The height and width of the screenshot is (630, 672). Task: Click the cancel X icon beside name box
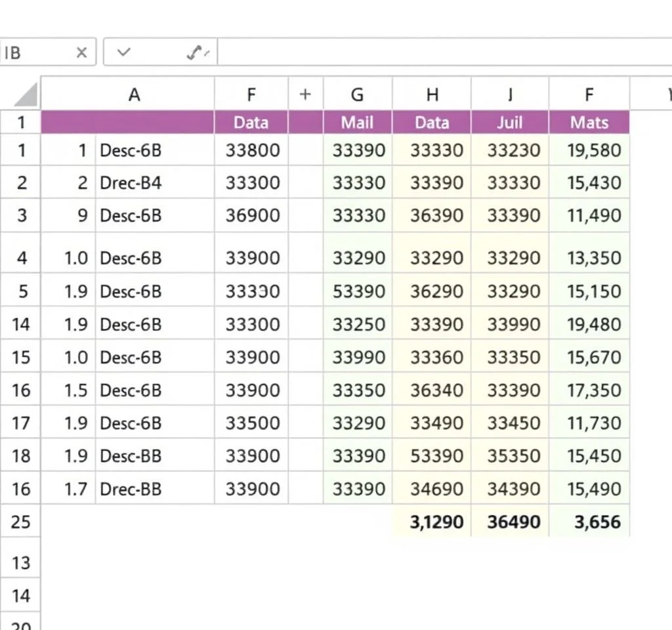click(81, 53)
